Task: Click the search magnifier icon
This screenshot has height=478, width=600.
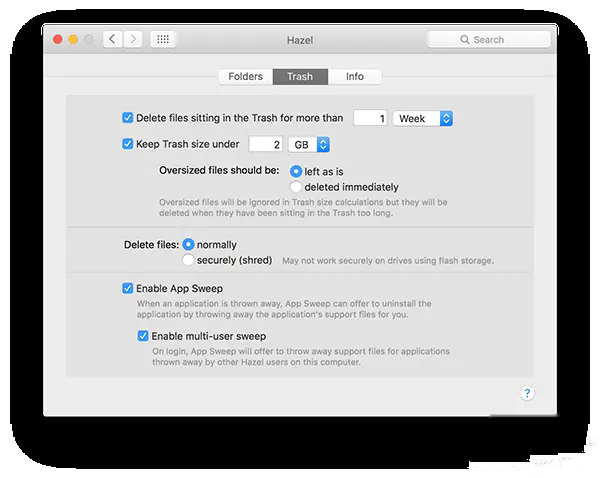Action: coord(465,39)
